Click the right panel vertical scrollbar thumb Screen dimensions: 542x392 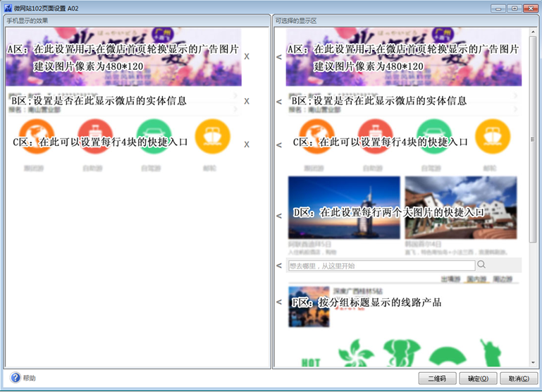tap(533, 140)
